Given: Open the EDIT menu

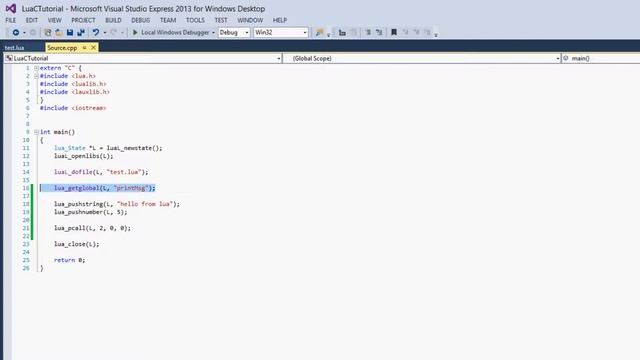Looking at the screenshot, I should 31,20.
